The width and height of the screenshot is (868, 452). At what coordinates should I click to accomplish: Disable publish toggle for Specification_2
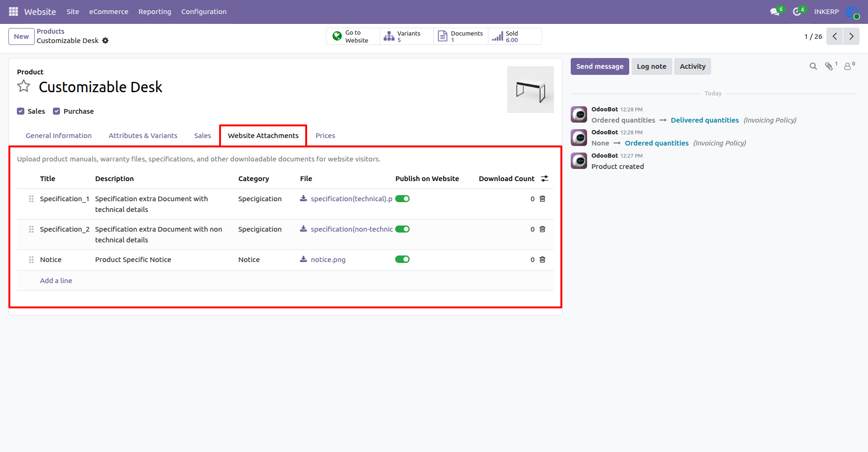click(403, 229)
